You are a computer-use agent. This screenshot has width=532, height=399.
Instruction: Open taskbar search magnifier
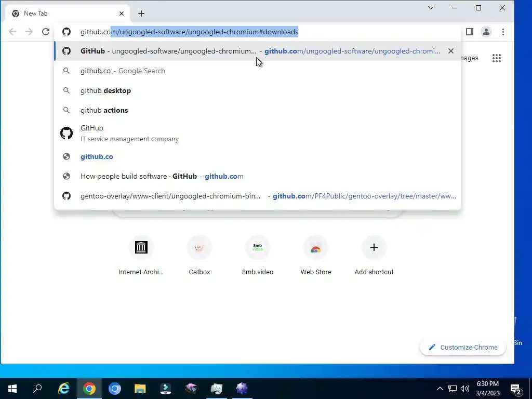click(37, 389)
